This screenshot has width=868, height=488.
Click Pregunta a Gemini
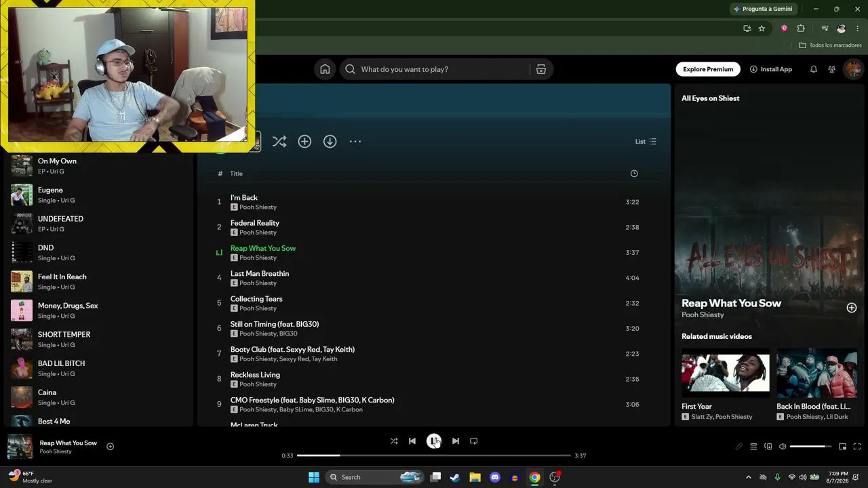pyautogui.click(x=762, y=9)
